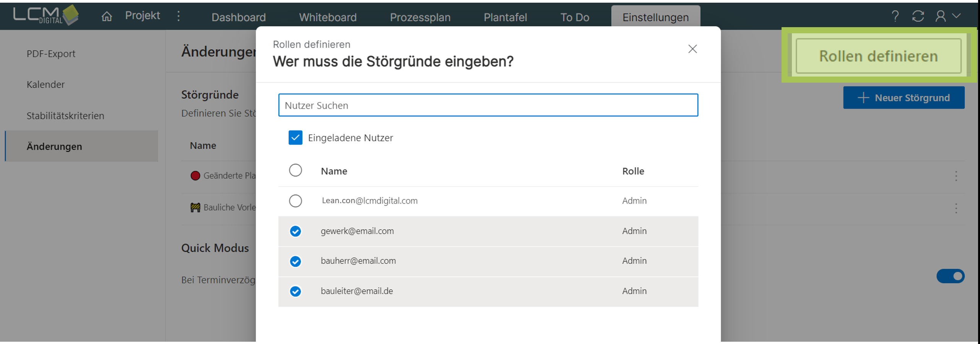980x344 pixels.
Task: Open the user account menu icon
Action: point(941,16)
